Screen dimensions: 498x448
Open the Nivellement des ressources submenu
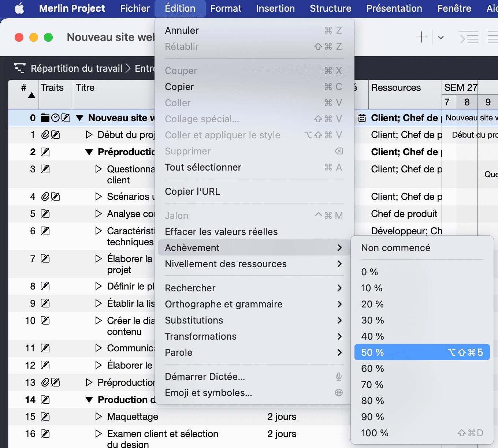click(x=226, y=264)
